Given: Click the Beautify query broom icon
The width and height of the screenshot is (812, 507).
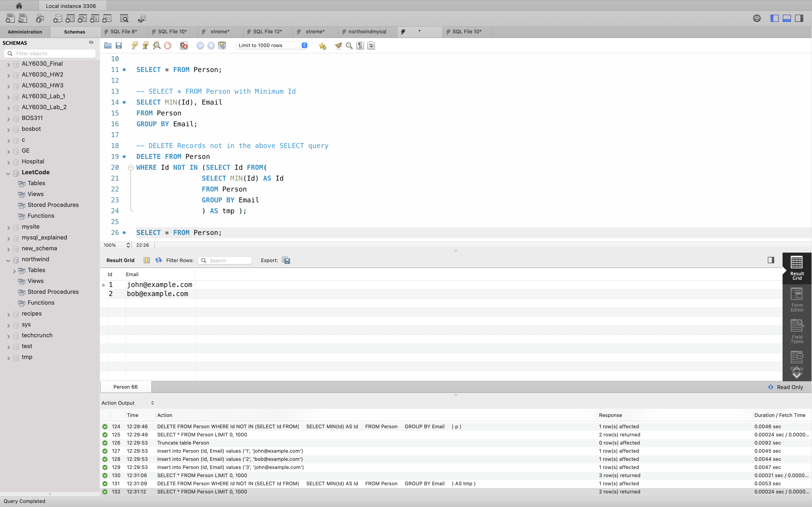Looking at the screenshot, I should 338,45.
